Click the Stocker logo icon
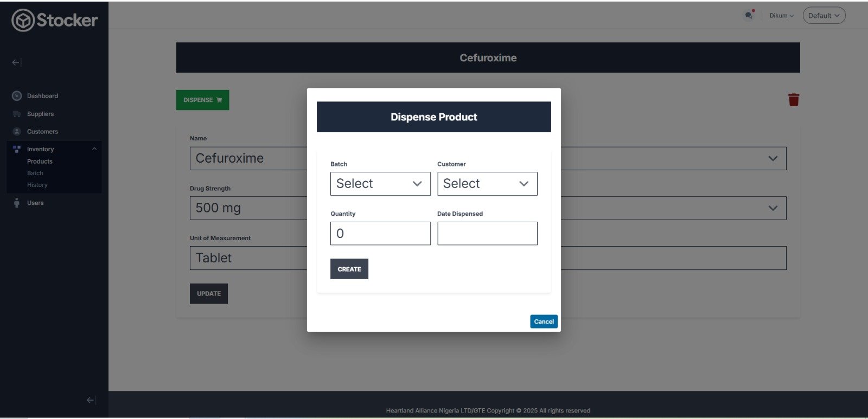 [23, 21]
